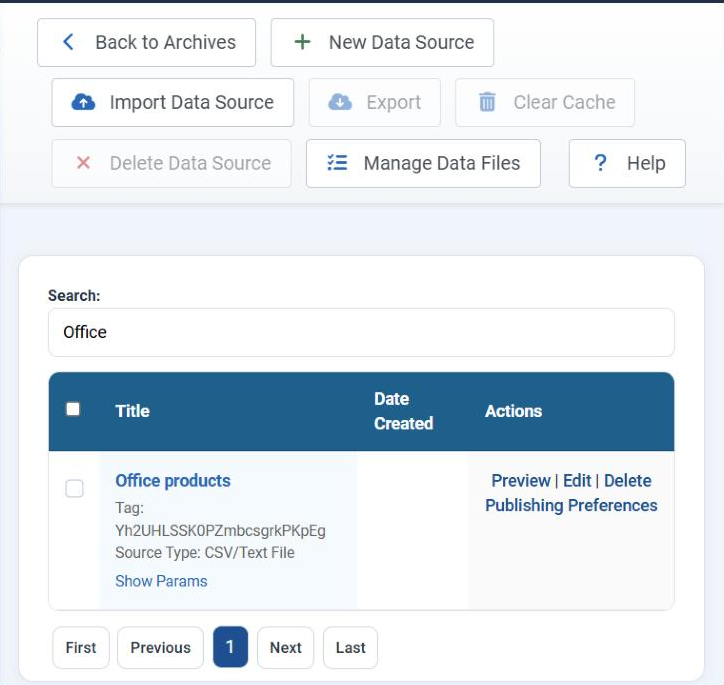Click the Export button label

[393, 102]
